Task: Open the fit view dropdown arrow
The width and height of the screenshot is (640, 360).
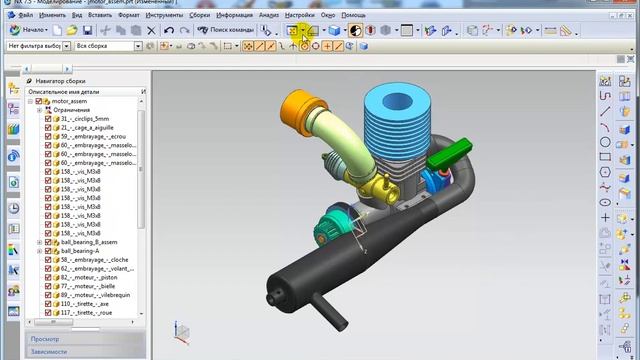Action: tap(303, 30)
